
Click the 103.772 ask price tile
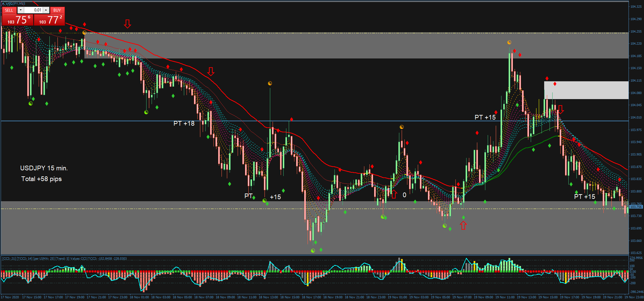[49, 20]
